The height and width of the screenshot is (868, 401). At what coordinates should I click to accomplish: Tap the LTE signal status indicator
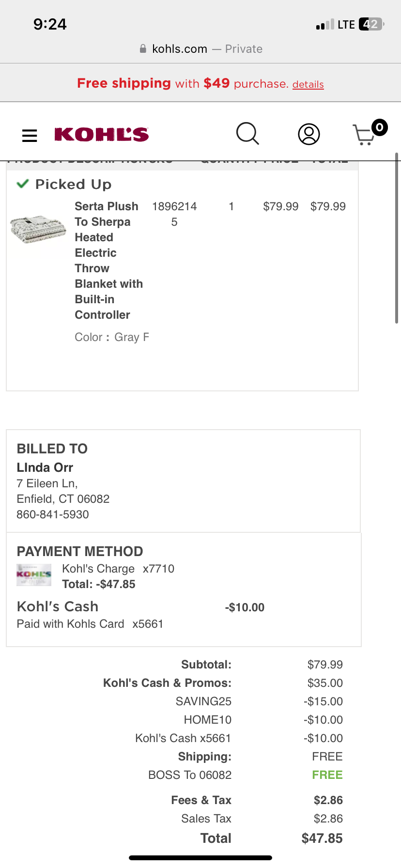[336, 24]
